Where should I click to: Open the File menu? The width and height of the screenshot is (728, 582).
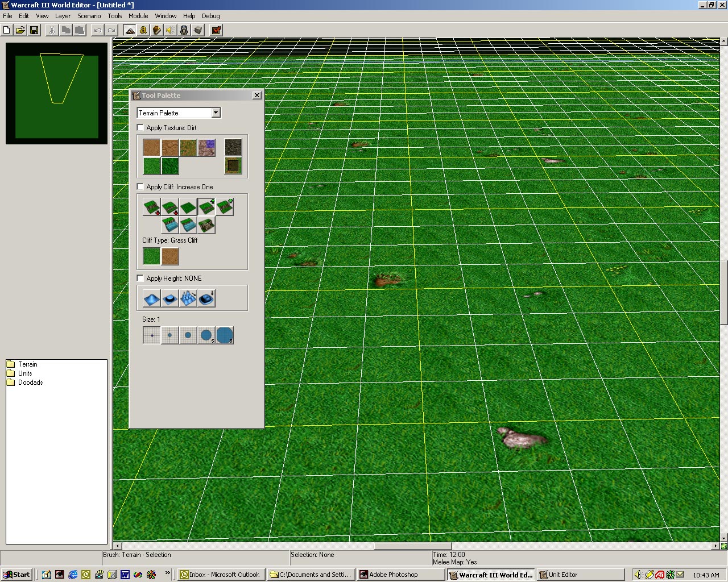click(7, 16)
